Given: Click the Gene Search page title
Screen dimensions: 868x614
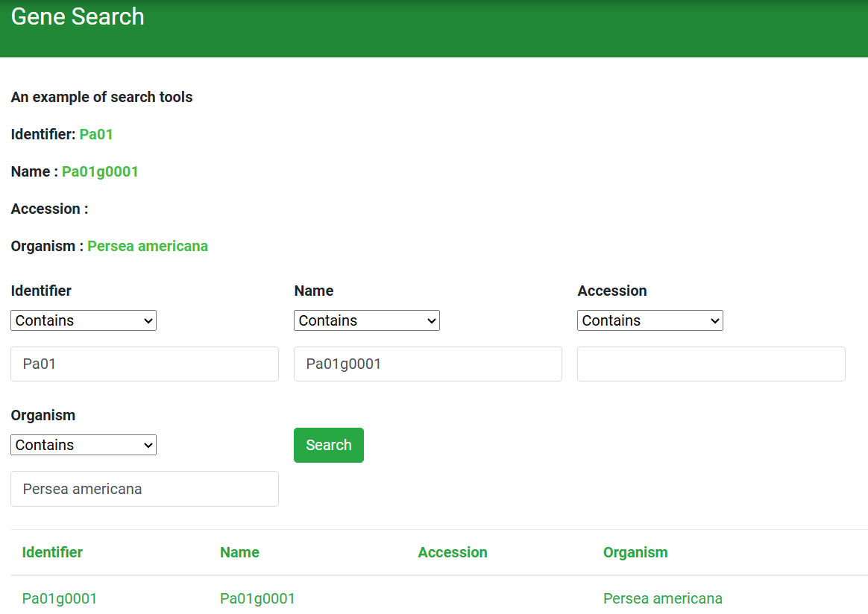Looking at the screenshot, I should (x=78, y=16).
